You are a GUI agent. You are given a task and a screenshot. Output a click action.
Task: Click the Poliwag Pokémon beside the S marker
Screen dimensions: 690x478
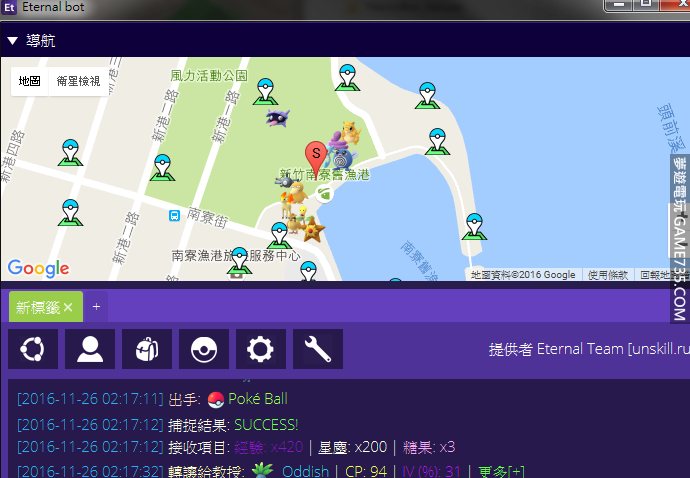click(x=341, y=159)
